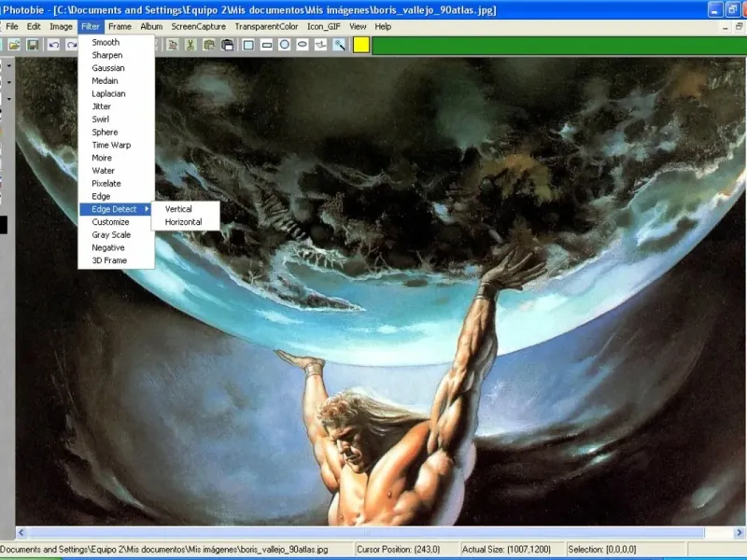Image resolution: width=747 pixels, height=560 pixels.
Task: Select the rectangle selection tool
Action: click(267, 45)
